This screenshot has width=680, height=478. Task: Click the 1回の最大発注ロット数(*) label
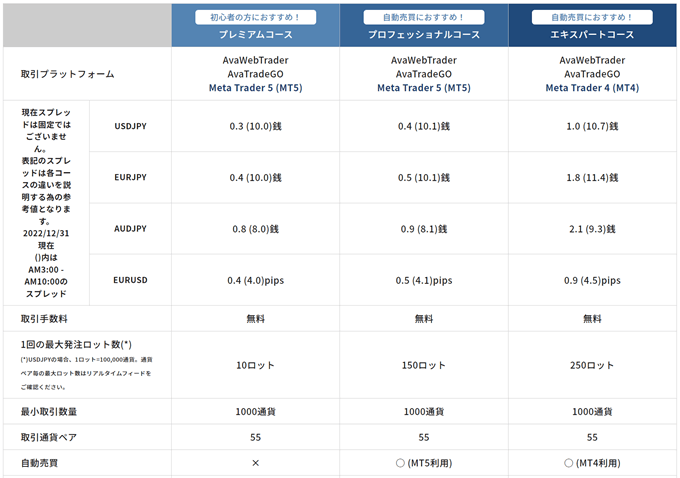pyautogui.click(x=76, y=344)
